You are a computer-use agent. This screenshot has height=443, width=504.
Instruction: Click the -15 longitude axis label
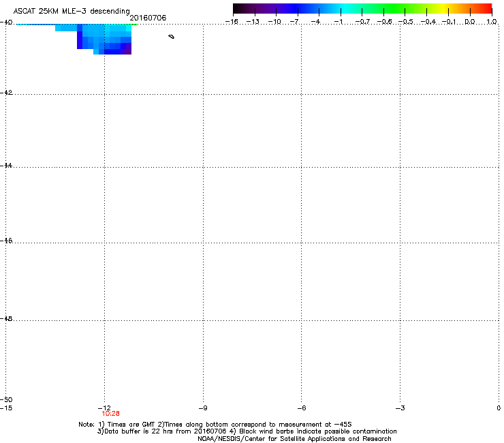(x=6, y=408)
